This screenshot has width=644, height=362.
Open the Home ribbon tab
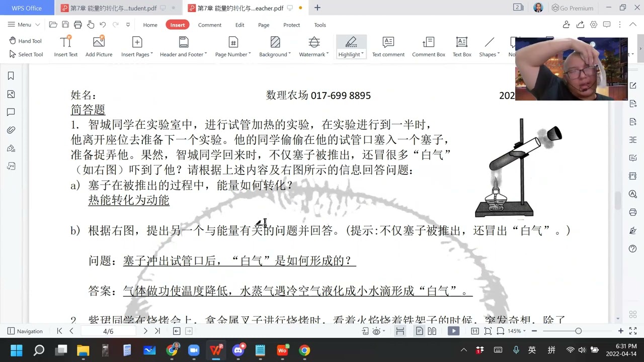(150, 25)
